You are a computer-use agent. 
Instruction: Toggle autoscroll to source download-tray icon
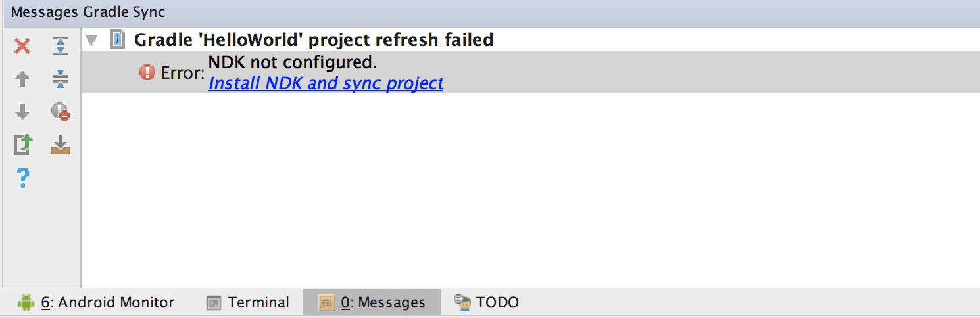pyautogui.click(x=61, y=145)
